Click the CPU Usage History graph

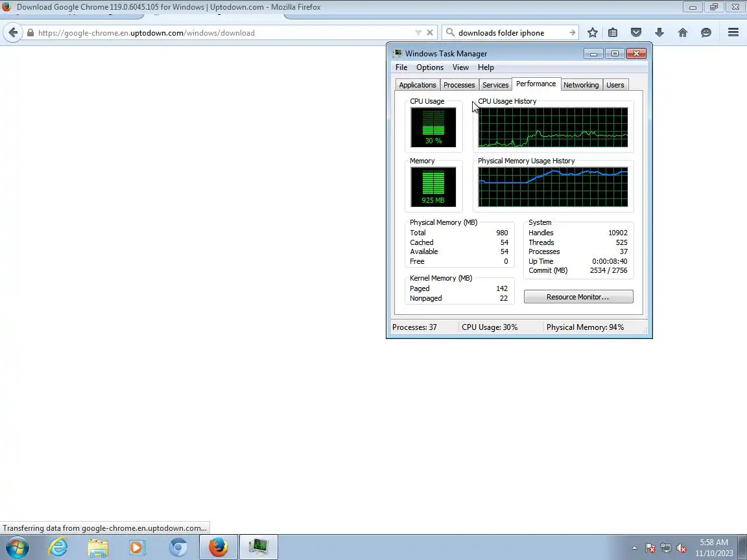click(552, 127)
